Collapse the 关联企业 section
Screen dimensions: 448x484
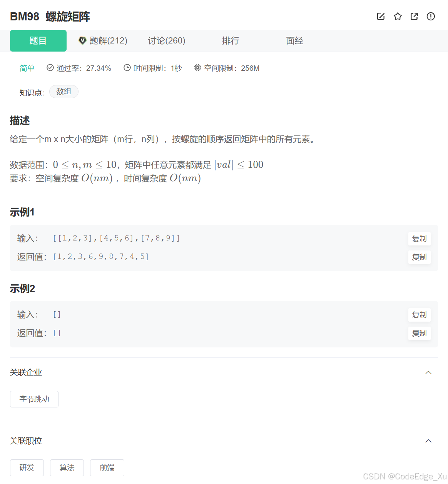tap(428, 372)
